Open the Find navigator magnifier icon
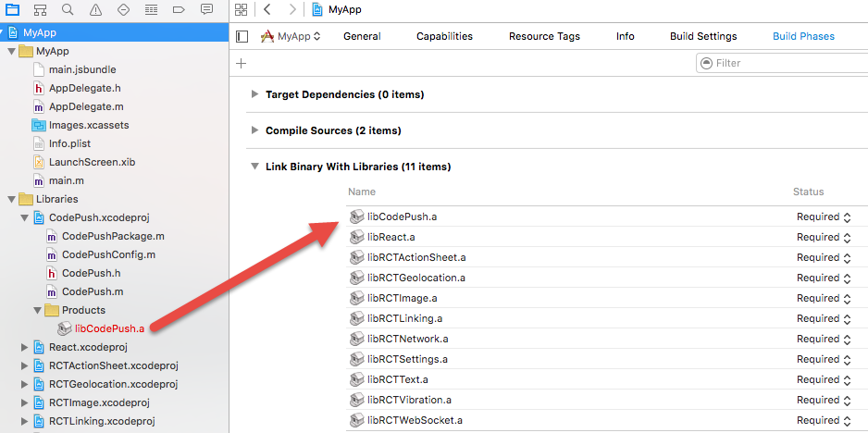The image size is (868, 433). (x=68, y=9)
